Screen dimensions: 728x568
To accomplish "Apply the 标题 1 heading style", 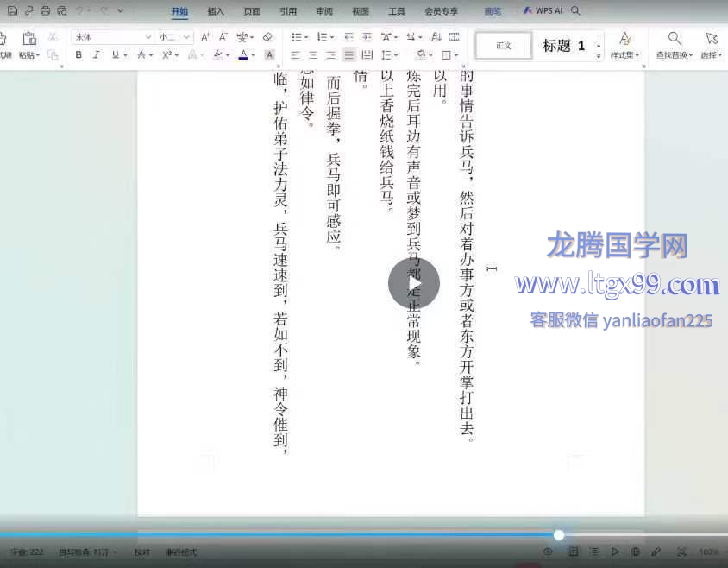I will pyautogui.click(x=563, y=46).
